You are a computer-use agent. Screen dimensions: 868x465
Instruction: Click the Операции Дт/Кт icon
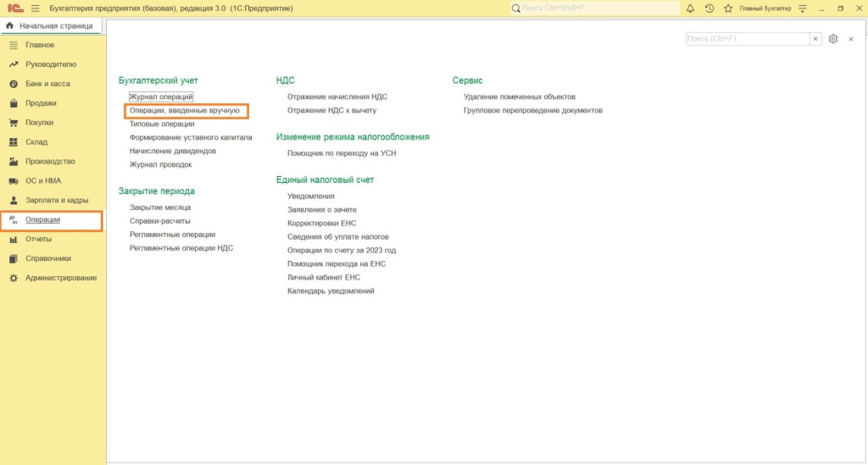tap(14, 220)
